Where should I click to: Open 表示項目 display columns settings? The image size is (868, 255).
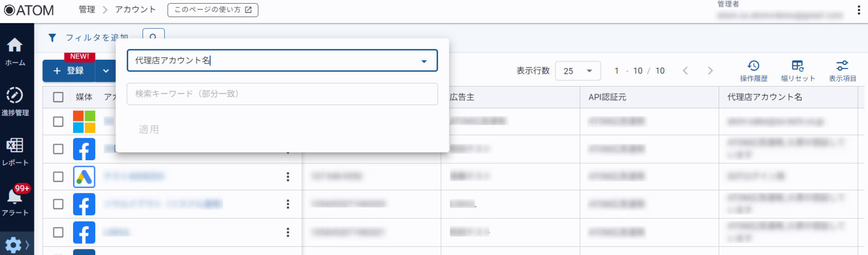[x=842, y=71]
